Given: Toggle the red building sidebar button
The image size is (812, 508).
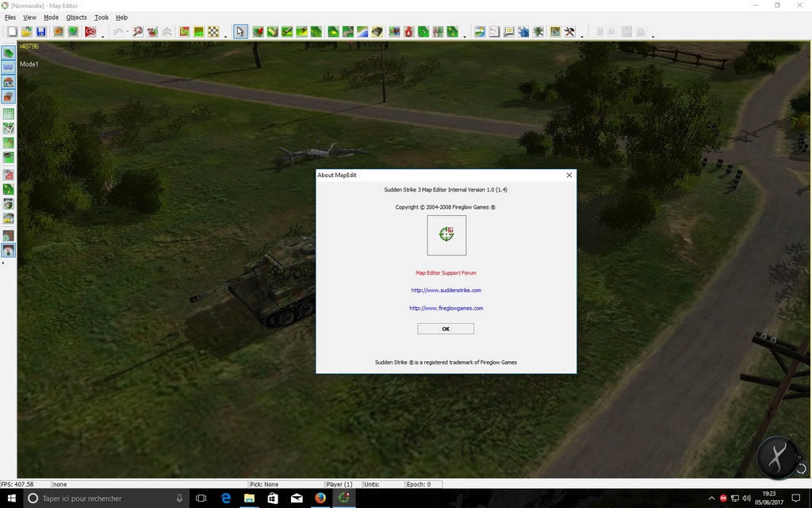Looking at the screenshot, I should point(8,96).
